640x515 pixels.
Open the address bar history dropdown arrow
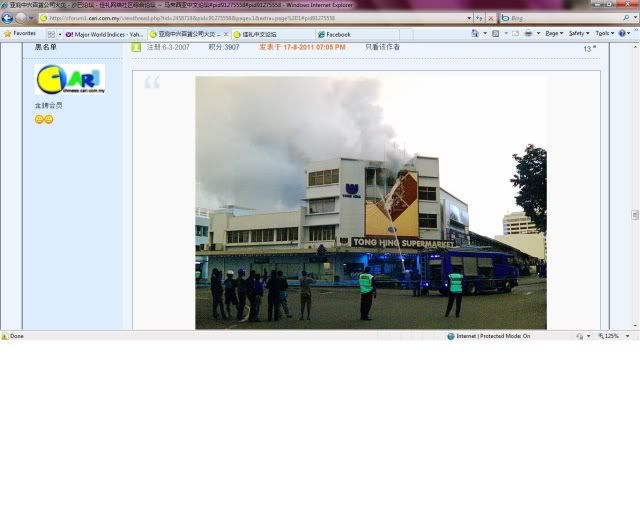click(469, 18)
